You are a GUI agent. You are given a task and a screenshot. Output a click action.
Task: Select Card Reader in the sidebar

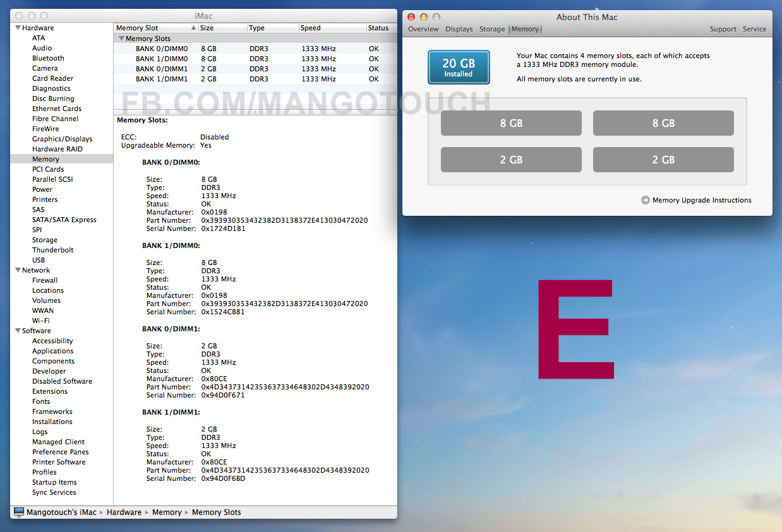click(x=53, y=78)
